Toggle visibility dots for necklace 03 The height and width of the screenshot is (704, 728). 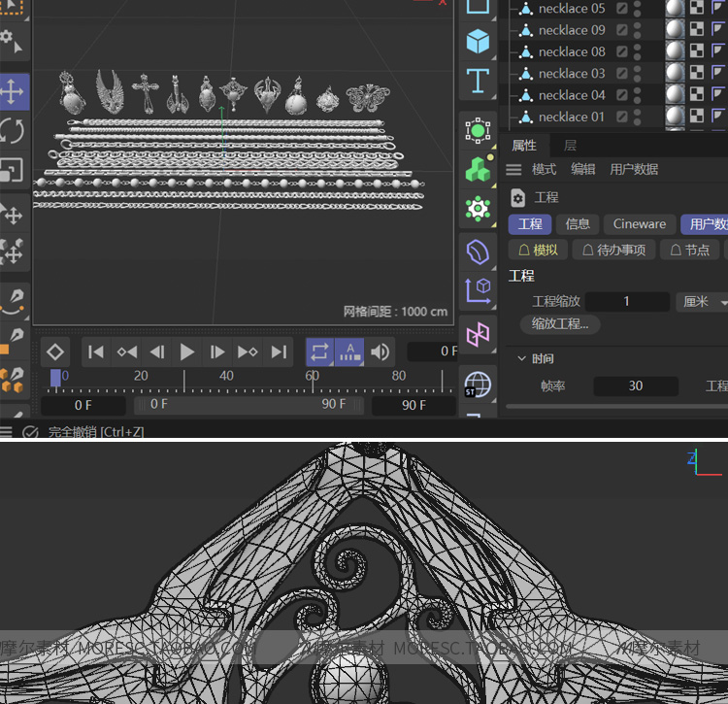pos(638,74)
